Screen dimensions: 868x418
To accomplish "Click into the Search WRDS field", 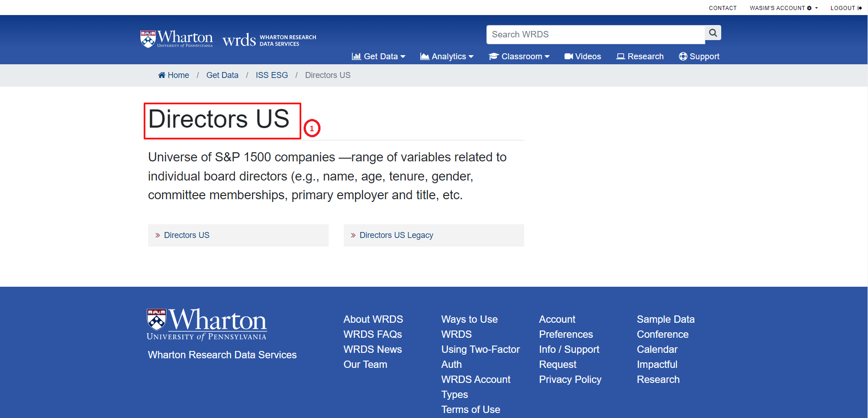I will (x=595, y=35).
